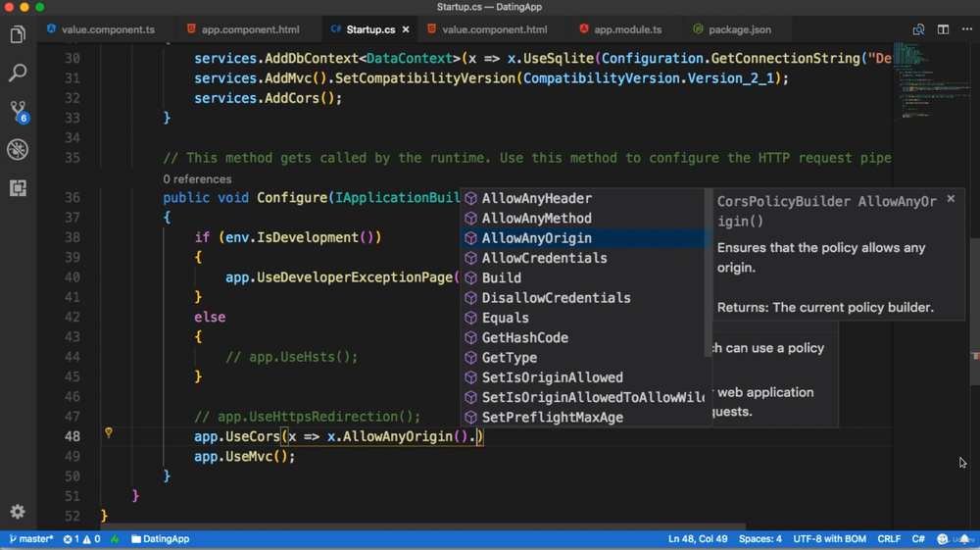
Task: Open the Search view in activity bar
Action: 18,73
